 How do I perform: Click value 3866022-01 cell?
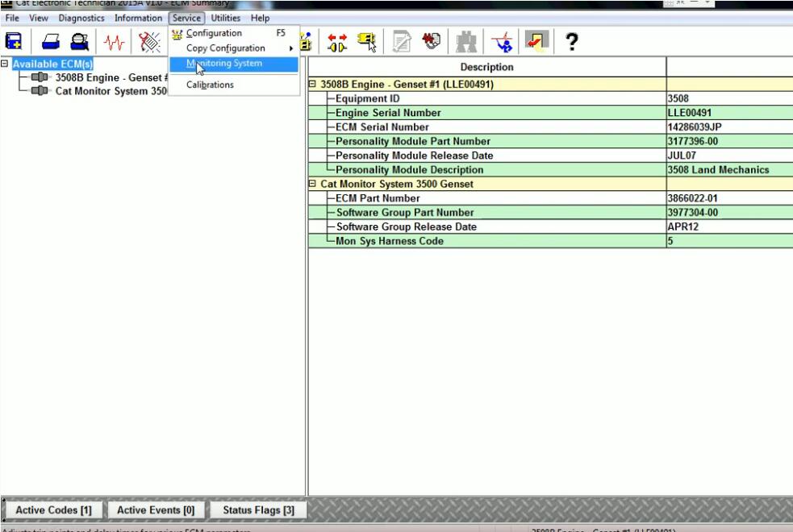point(730,198)
